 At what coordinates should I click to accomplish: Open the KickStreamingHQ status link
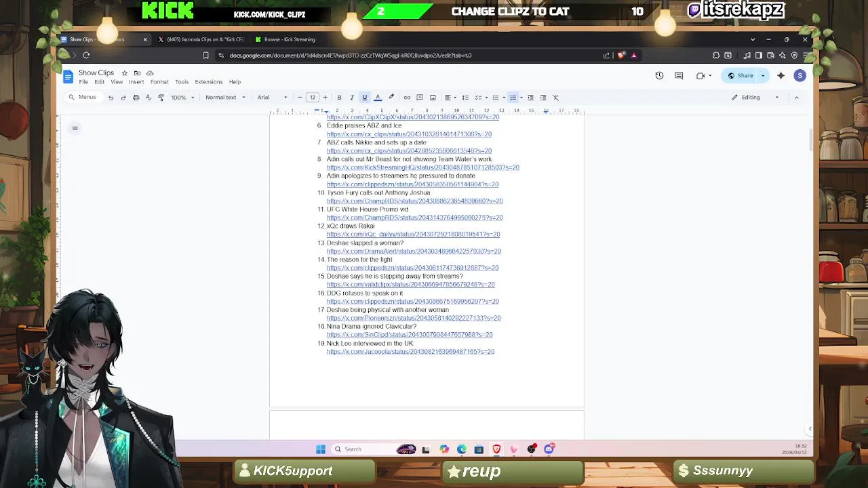click(423, 167)
